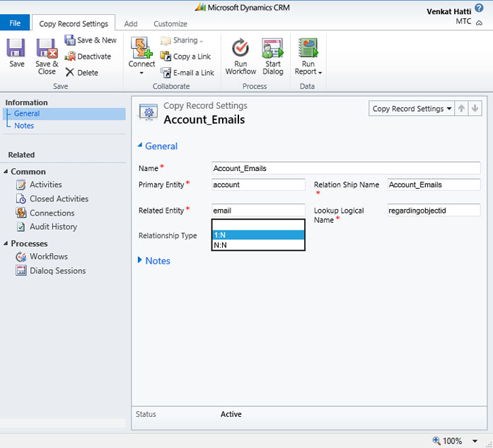493x448 pixels.
Task: Click the Save & Close icon
Action: (x=47, y=49)
